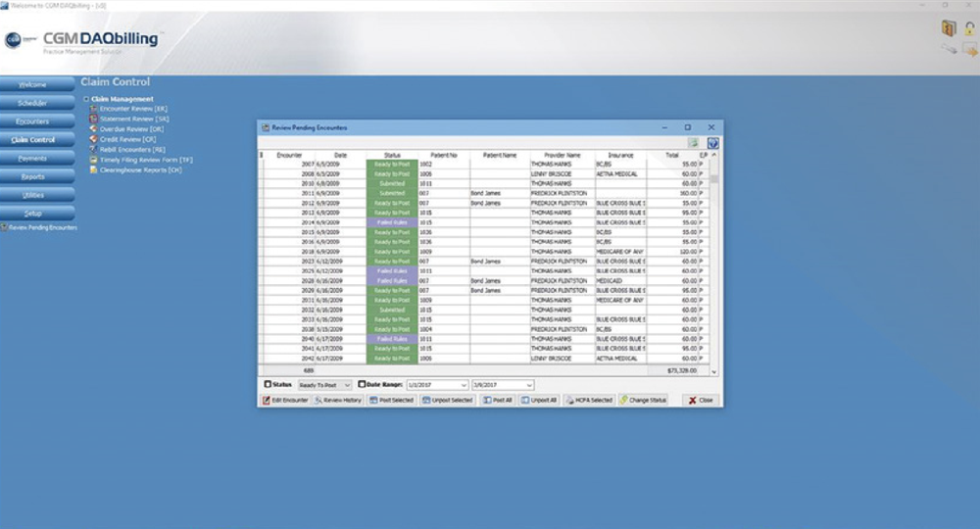This screenshot has height=529, width=980.
Task: Click the Unpost All button
Action: [539, 400]
